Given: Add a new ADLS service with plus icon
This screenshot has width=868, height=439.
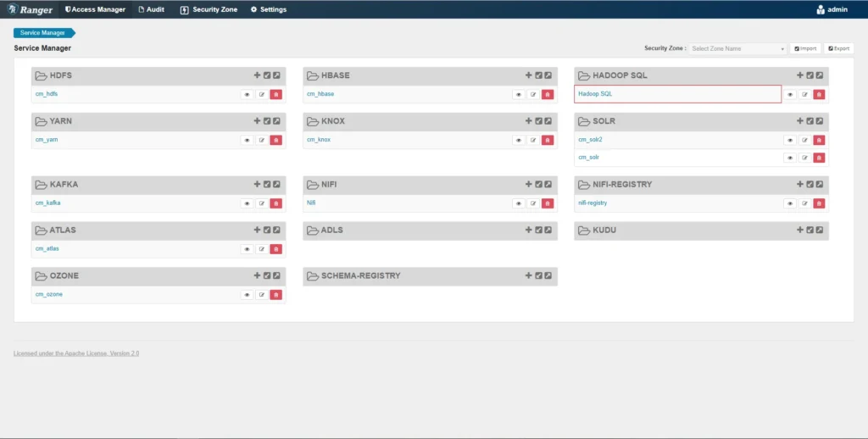Looking at the screenshot, I should [528, 230].
